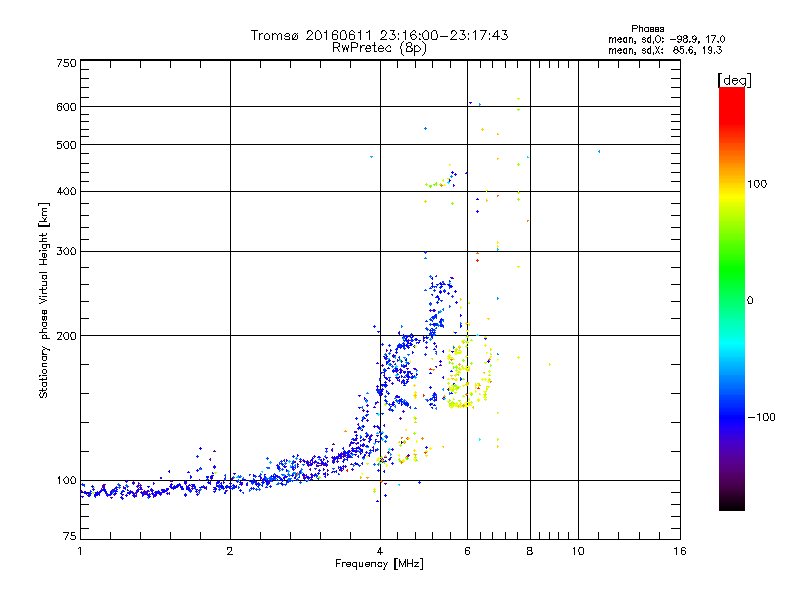Click the y-axis tick label '500'
This screenshot has width=800, height=600.
pos(66,145)
